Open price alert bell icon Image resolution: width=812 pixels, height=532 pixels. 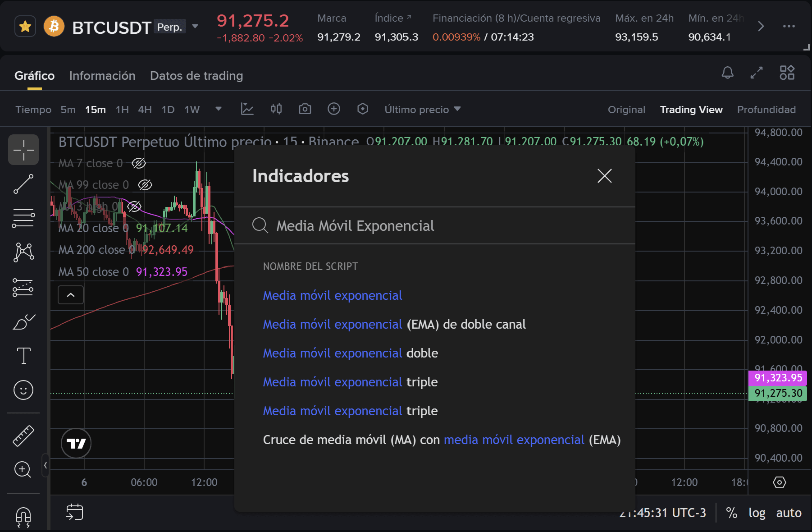point(727,73)
